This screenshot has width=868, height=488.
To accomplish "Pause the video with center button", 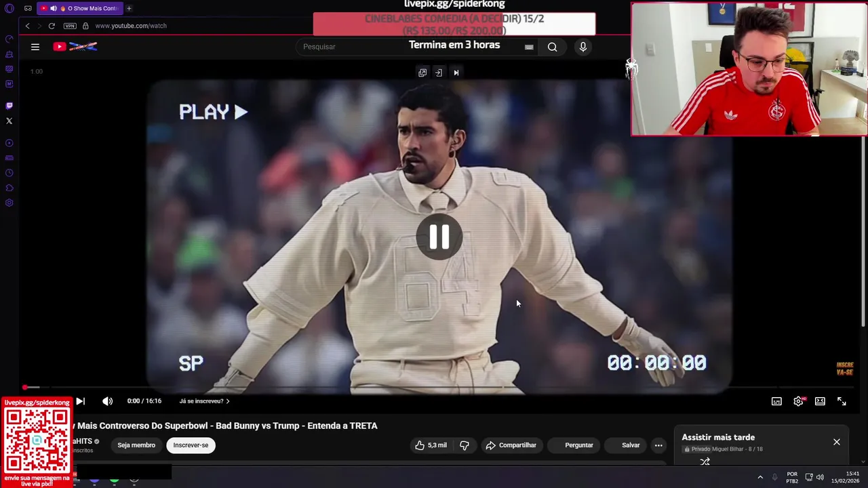I will 439,237.
